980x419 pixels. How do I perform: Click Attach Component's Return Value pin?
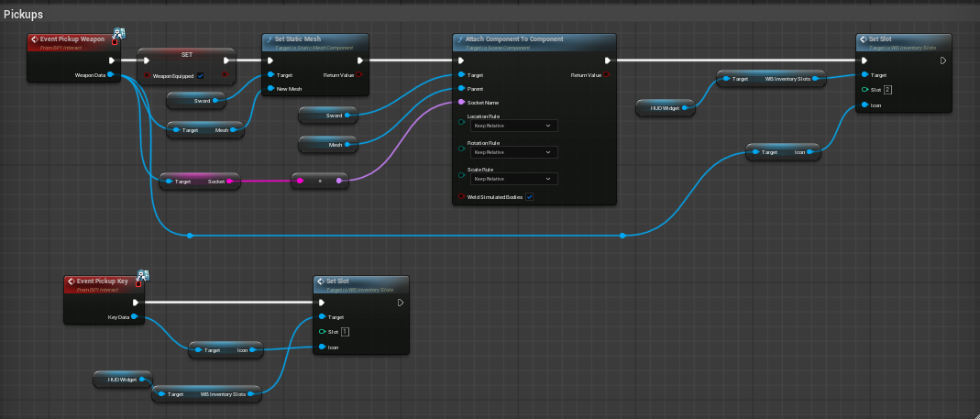pos(608,75)
